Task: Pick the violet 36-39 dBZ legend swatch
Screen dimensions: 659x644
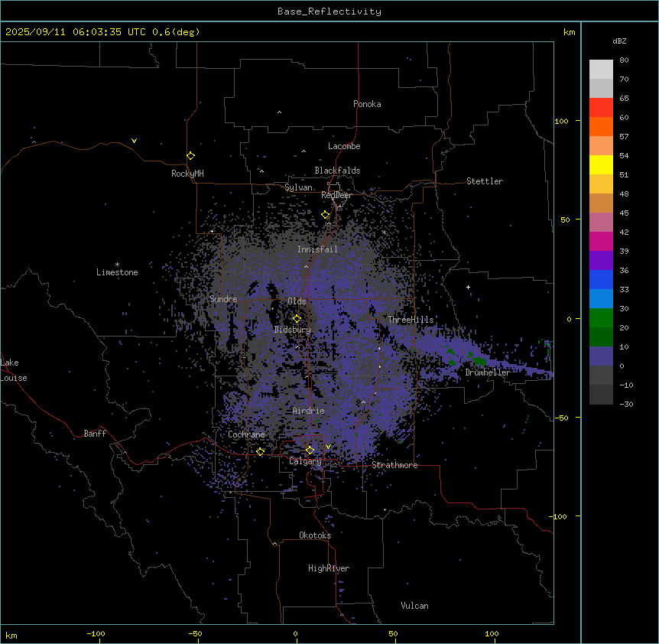Action: [601, 261]
